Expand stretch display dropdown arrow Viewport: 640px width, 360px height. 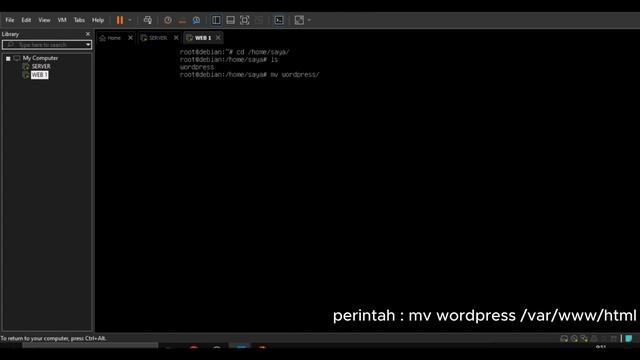point(309,20)
